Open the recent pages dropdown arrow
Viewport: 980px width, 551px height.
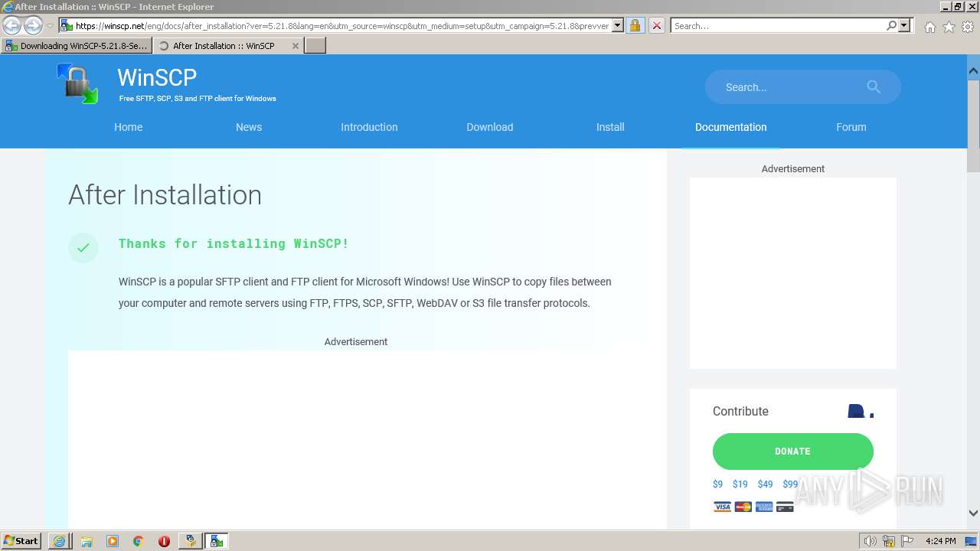point(50,26)
